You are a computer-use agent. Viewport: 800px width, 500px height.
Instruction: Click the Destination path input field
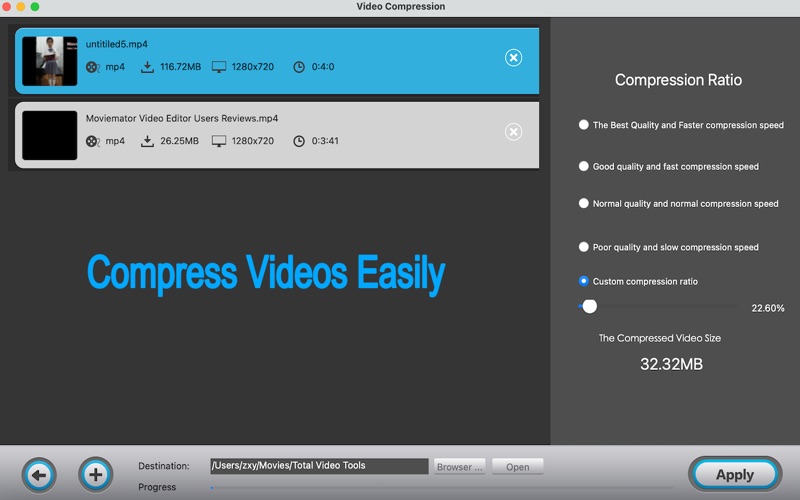tap(318, 466)
